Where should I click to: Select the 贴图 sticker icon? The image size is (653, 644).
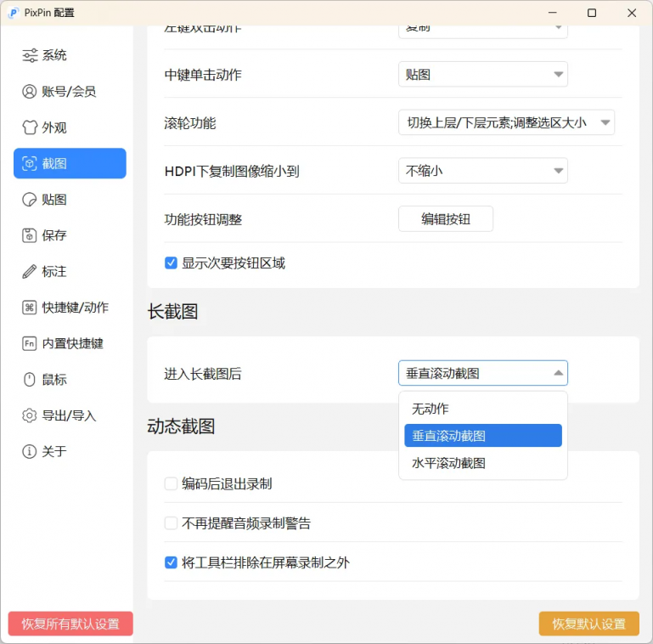point(30,200)
